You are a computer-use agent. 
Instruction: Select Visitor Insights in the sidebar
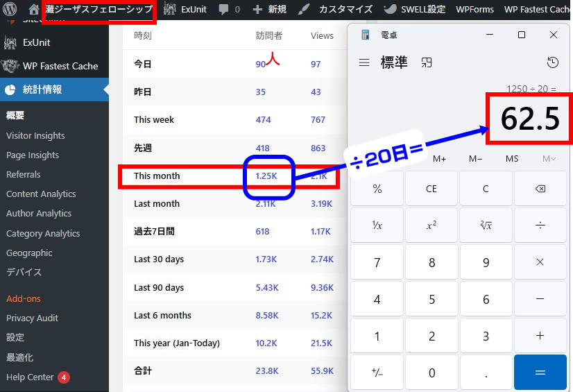35,136
